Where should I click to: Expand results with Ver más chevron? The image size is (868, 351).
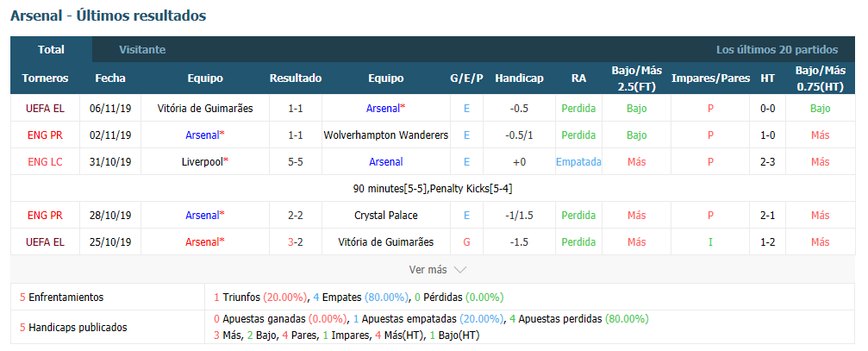[437, 270]
